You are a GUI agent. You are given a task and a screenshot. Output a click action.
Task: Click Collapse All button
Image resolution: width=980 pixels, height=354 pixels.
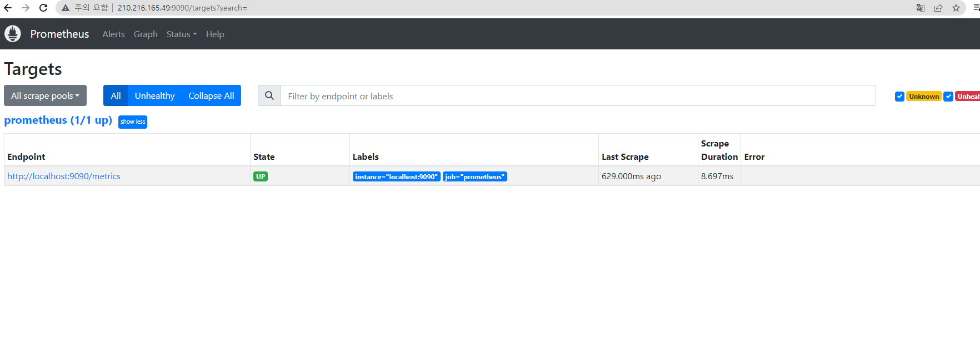pos(211,95)
